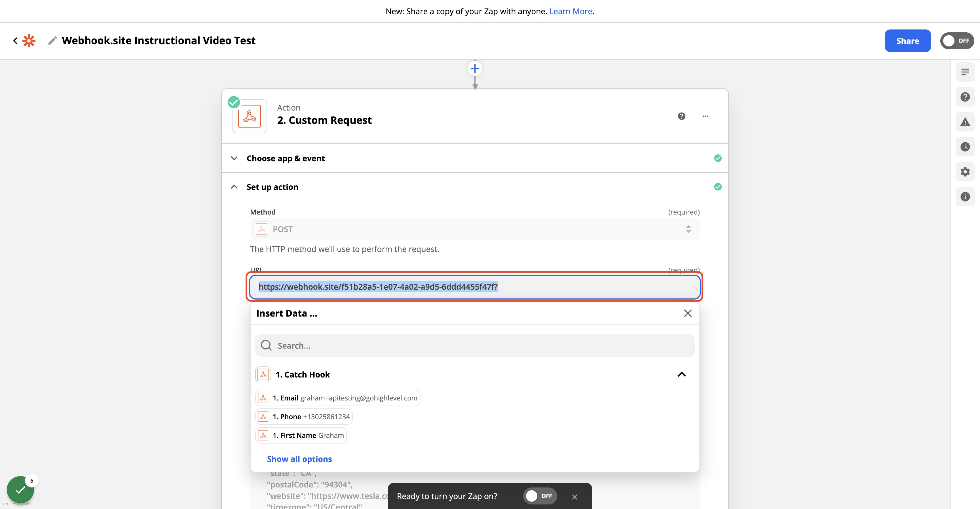Viewport: 980px width, 509px height.
Task: Open the Zapier home logo
Action: coord(29,41)
